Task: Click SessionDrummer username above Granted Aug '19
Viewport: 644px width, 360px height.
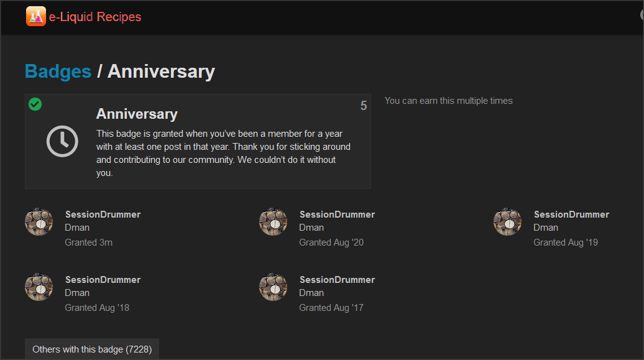Action: (x=571, y=215)
